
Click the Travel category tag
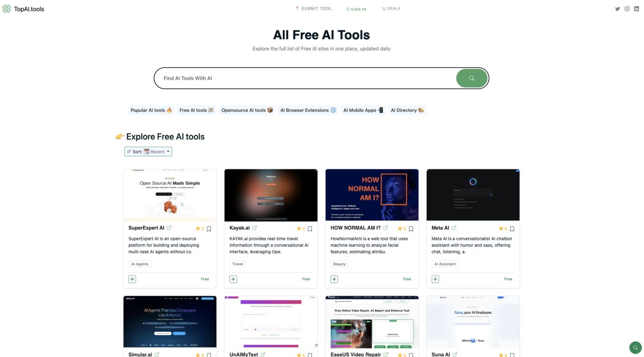point(237,264)
